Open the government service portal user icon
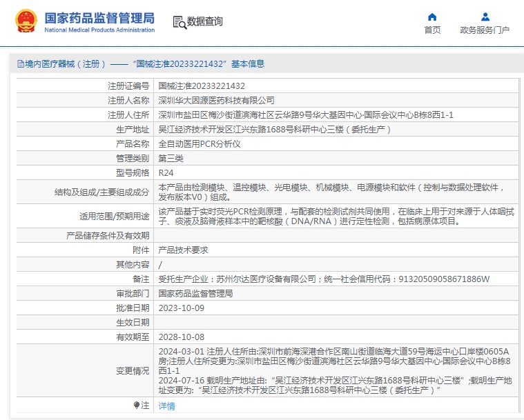This screenshot has height=420, width=524. (485, 17)
